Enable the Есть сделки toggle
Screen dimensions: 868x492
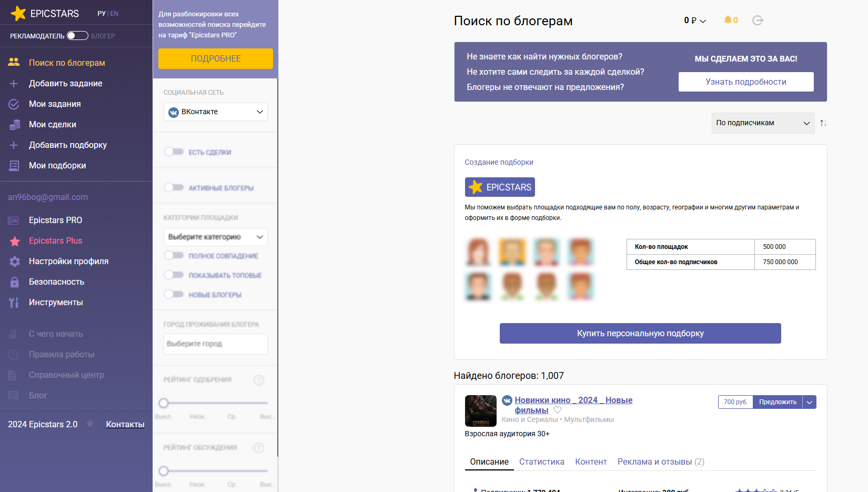click(174, 152)
